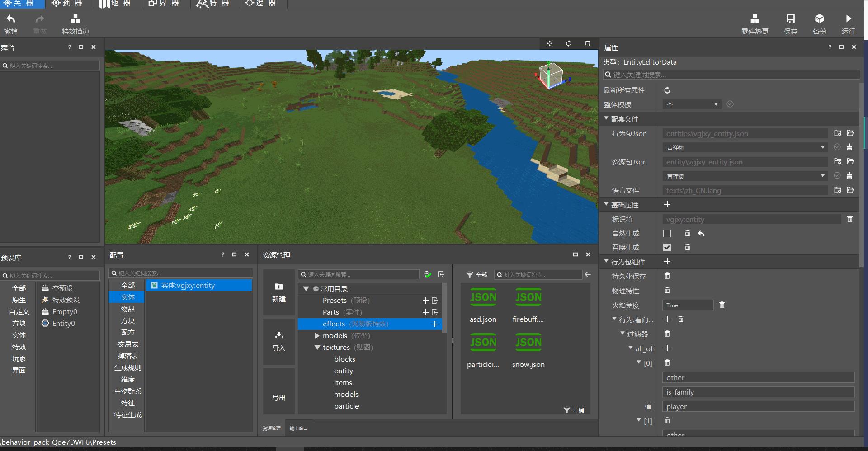
Task: Collapse the textures (贴图) folder
Action: (317, 348)
